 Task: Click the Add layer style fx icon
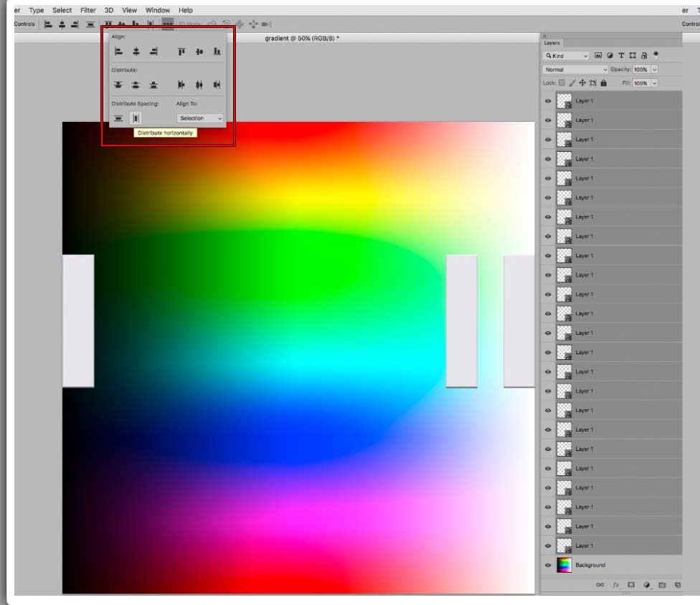point(617,584)
